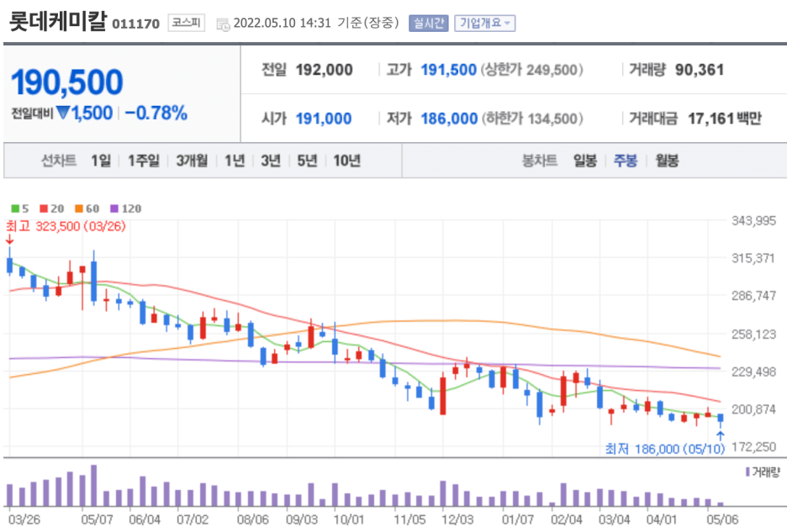
Task: Click the 2022.05.10 14:31 timestamp text
Action: 282,23
